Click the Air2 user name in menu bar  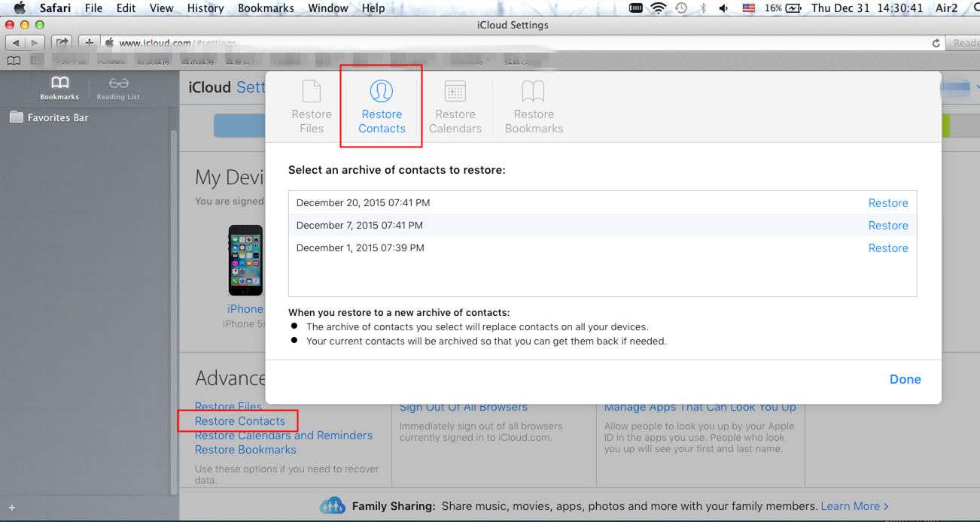[947, 8]
